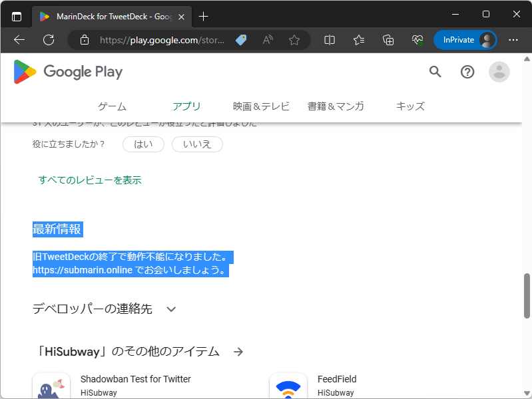Mark review helpful with はい

tap(144, 144)
